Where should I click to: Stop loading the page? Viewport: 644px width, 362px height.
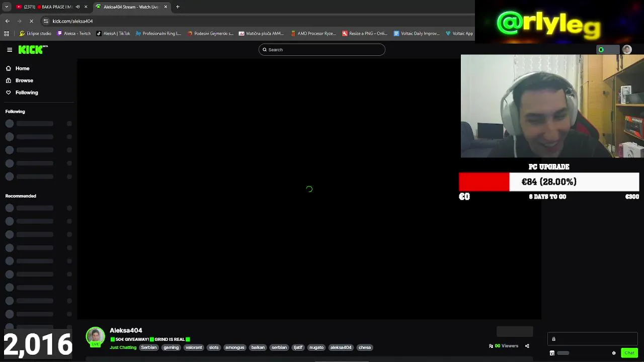click(31, 21)
